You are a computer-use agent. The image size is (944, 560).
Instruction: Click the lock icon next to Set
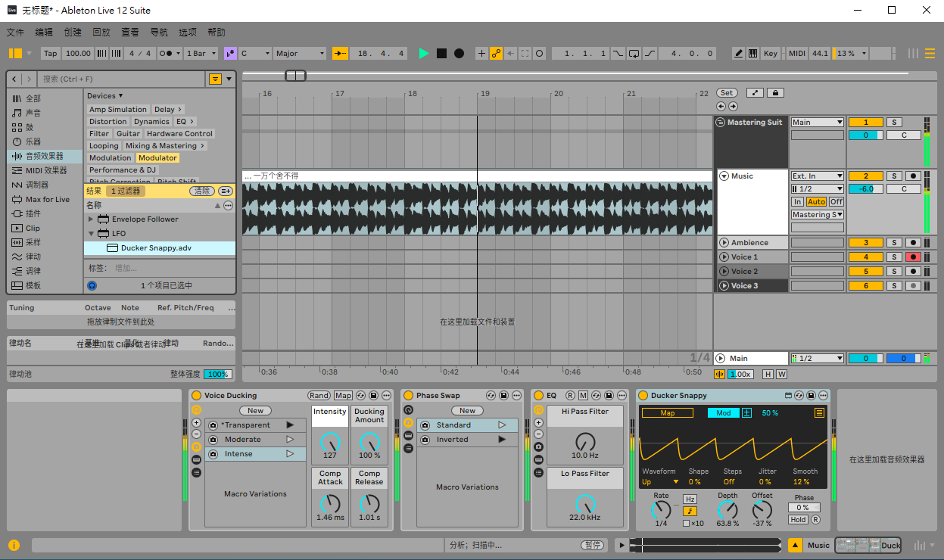click(775, 93)
